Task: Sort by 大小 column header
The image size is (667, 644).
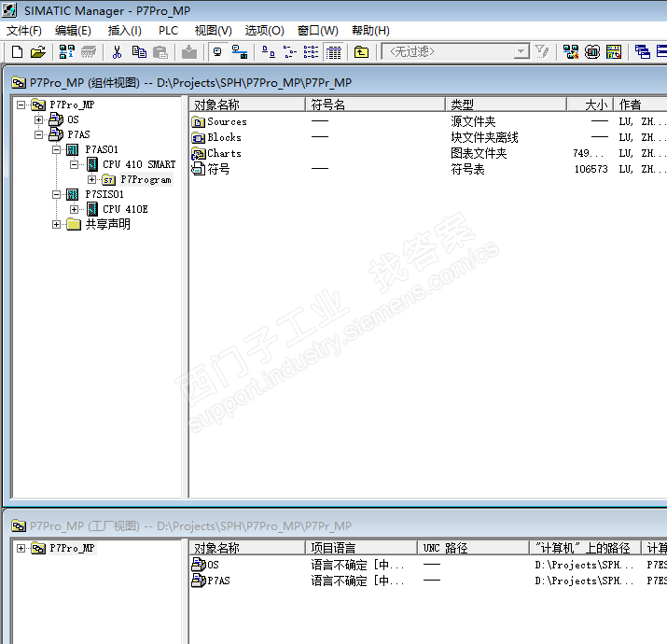Action: click(x=591, y=105)
